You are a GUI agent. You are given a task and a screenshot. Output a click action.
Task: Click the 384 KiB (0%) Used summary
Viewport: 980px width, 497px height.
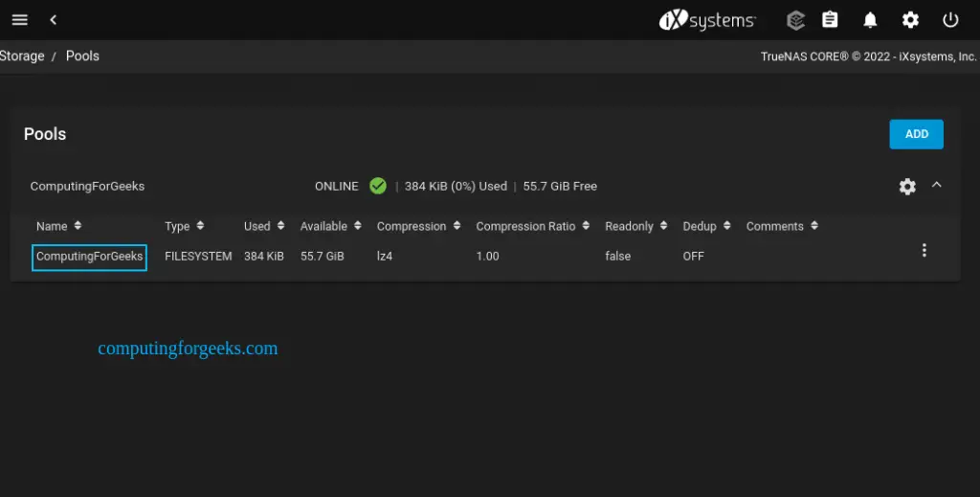[x=456, y=187]
